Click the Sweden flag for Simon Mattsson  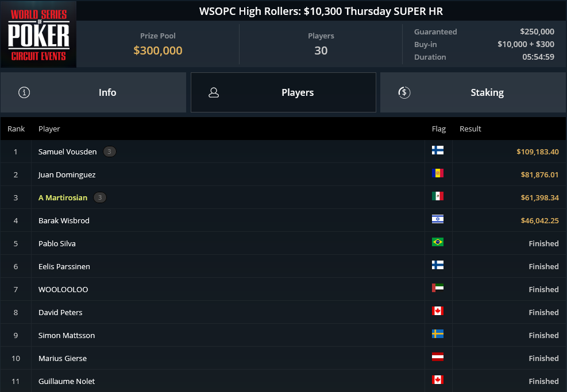pos(438,334)
